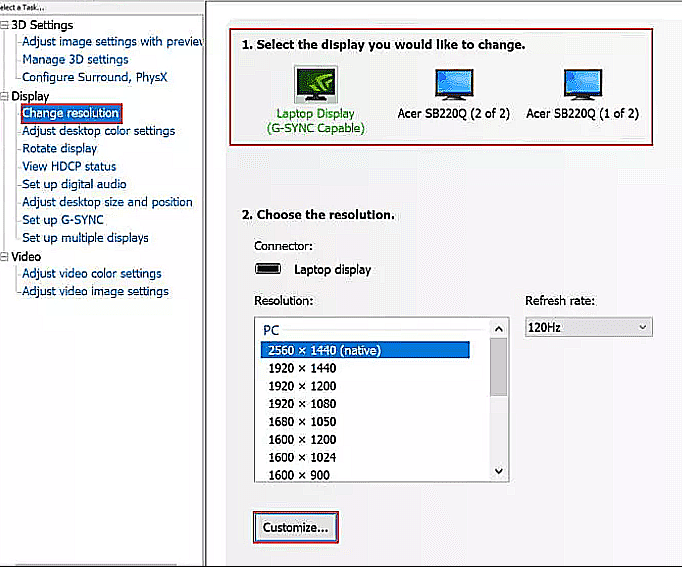Image resolution: width=682 pixels, height=567 pixels.
Task: Open Rotate display
Action: [x=60, y=149]
